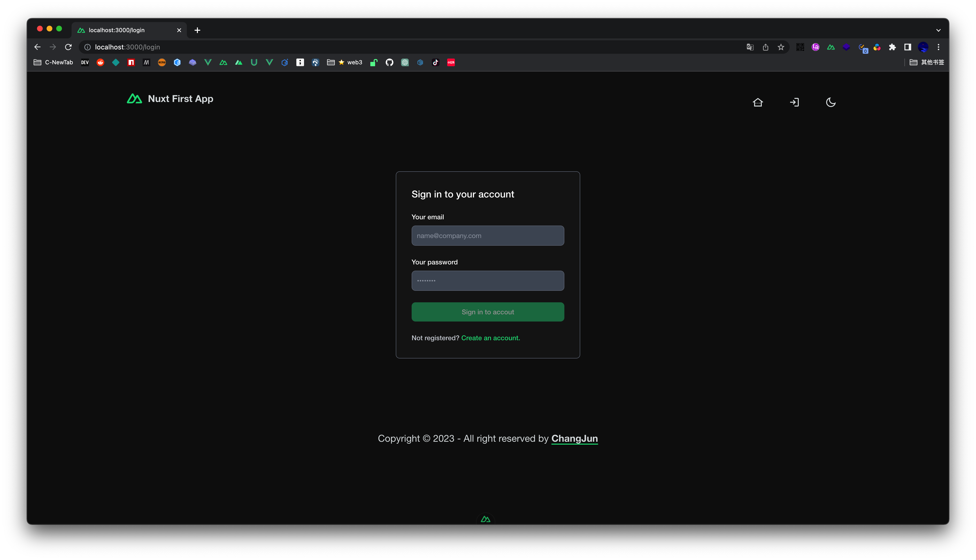Viewport: 976px width, 560px height.
Task: Click the Google Translate icon in address bar
Action: click(750, 47)
